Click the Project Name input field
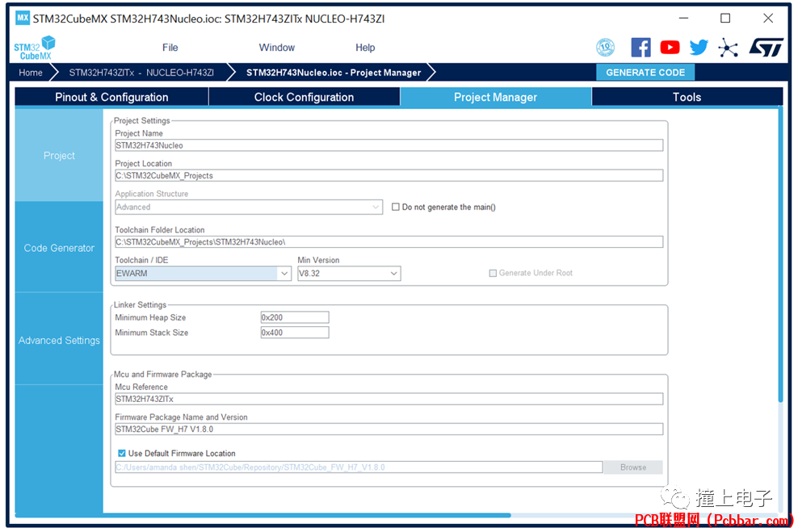This screenshot has height=532, width=798. [x=388, y=145]
